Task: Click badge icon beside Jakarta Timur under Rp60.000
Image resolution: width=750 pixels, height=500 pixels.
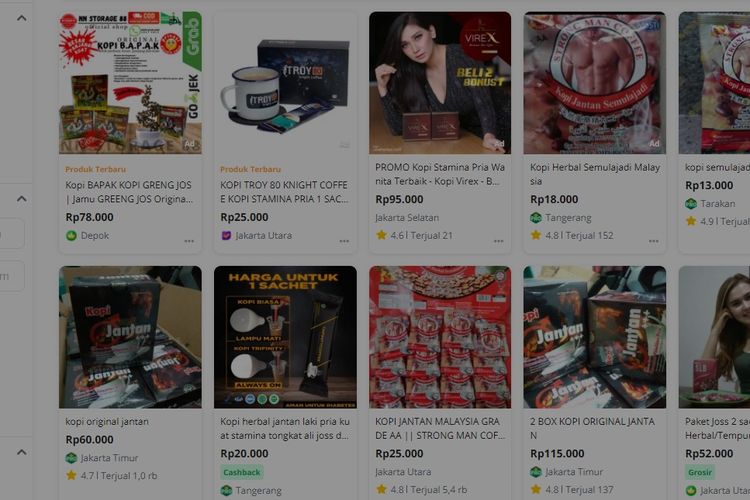Action: coord(71,458)
